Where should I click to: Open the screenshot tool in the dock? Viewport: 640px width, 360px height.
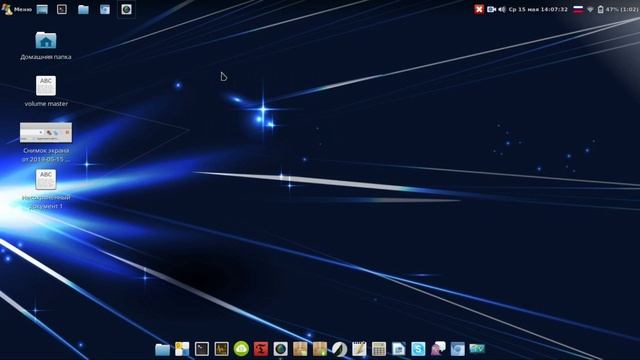[458, 349]
